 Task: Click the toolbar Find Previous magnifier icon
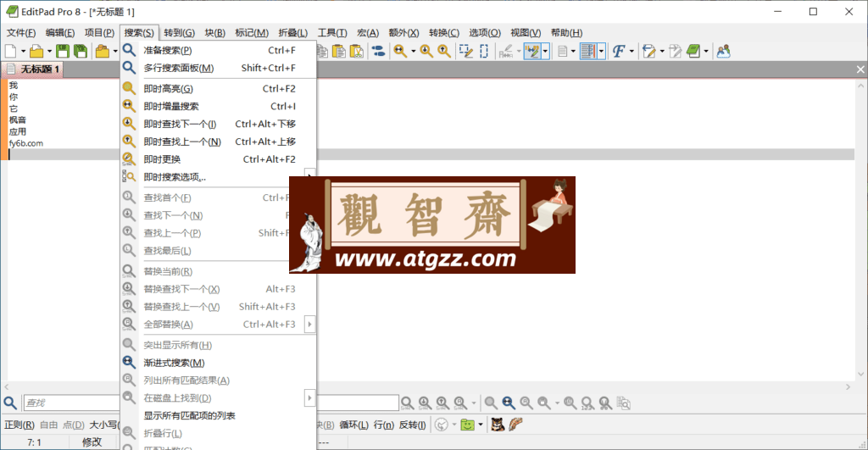click(444, 52)
